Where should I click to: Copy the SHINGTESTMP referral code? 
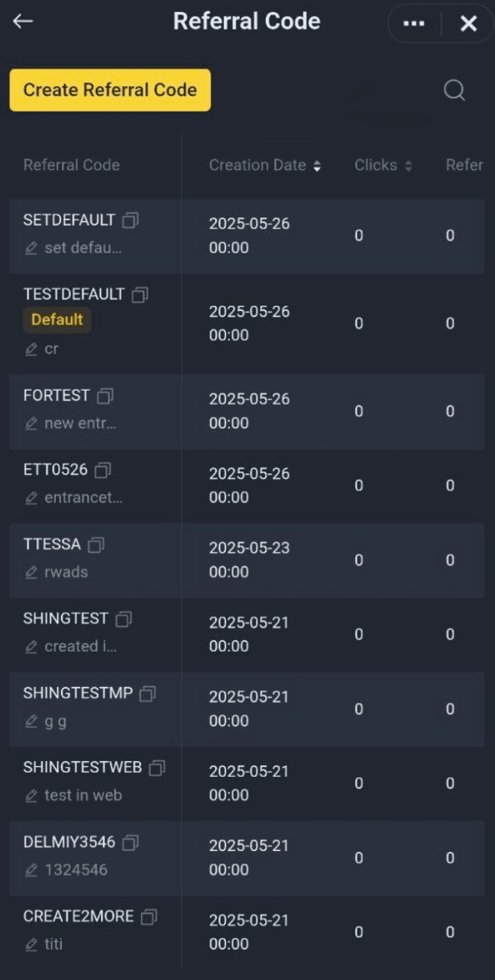click(x=148, y=693)
